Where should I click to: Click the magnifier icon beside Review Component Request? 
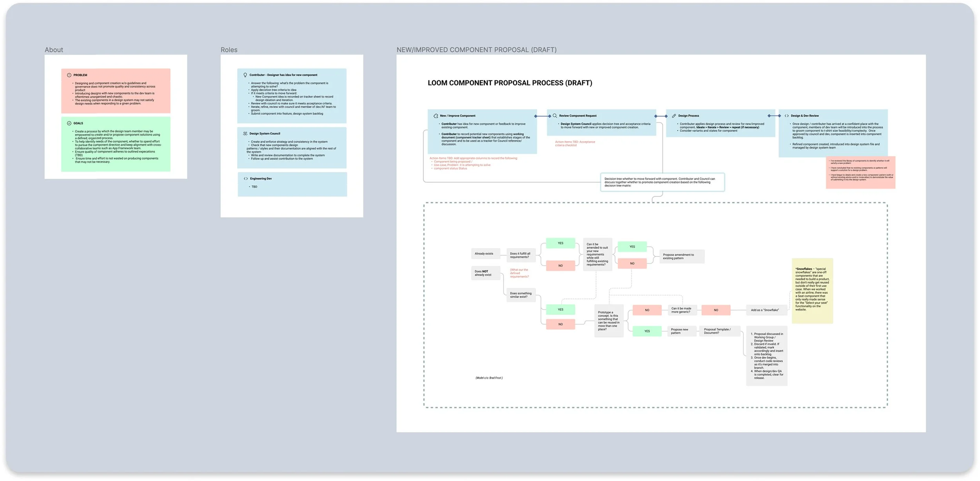point(555,116)
